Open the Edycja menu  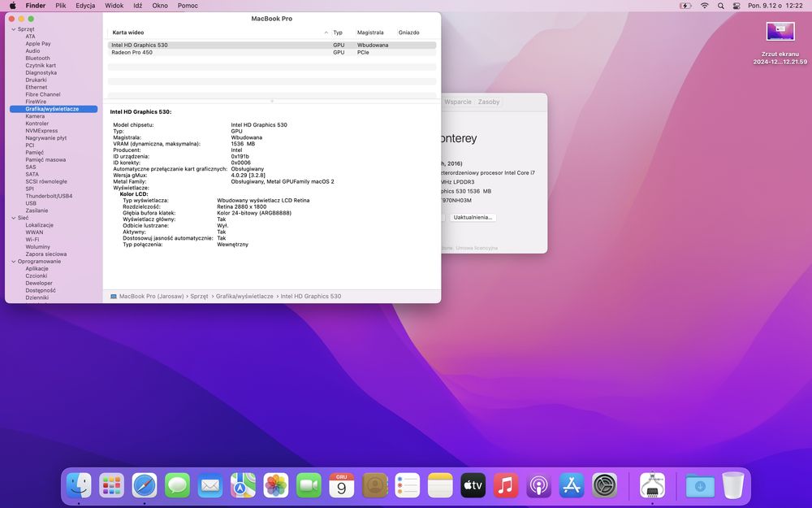pos(85,6)
